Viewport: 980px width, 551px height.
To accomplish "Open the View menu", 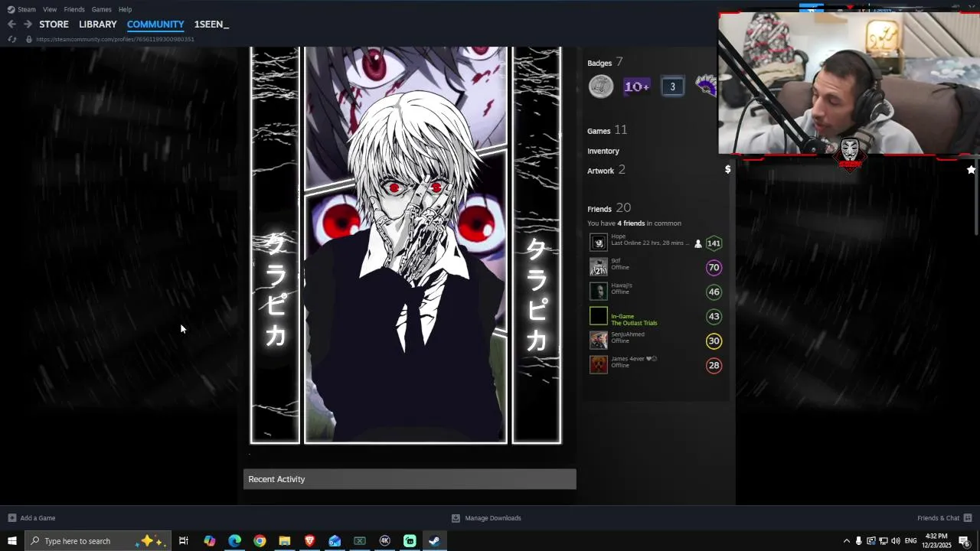I will click(x=50, y=9).
